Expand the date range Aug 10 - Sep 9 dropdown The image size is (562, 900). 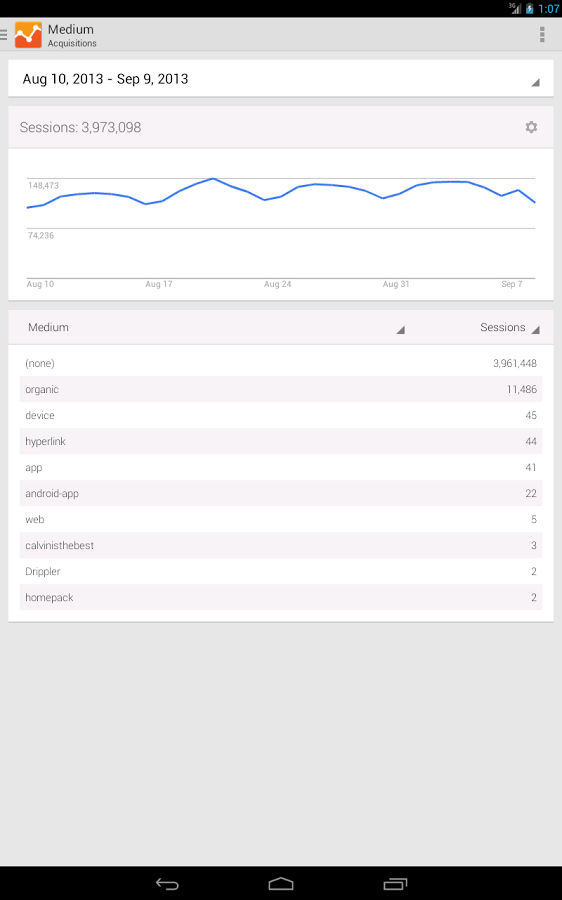click(x=281, y=79)
